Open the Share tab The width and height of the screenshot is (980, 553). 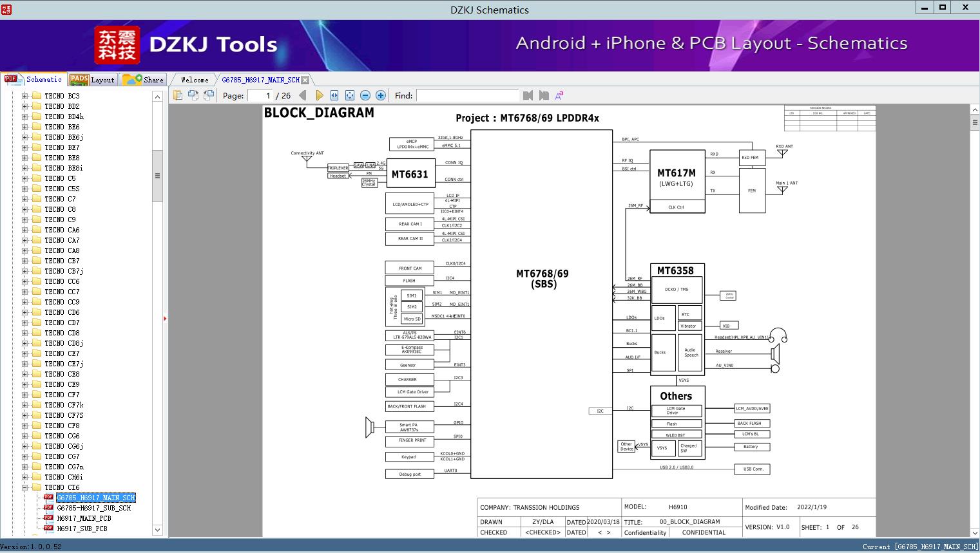143,80
